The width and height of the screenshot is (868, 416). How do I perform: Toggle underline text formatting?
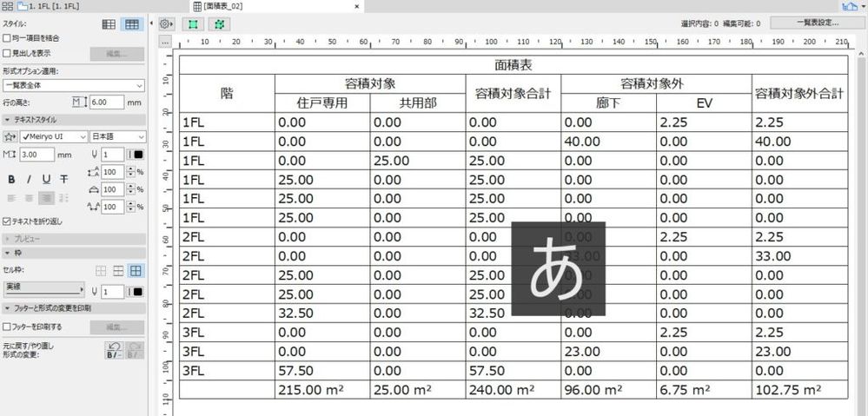point(47,179)
